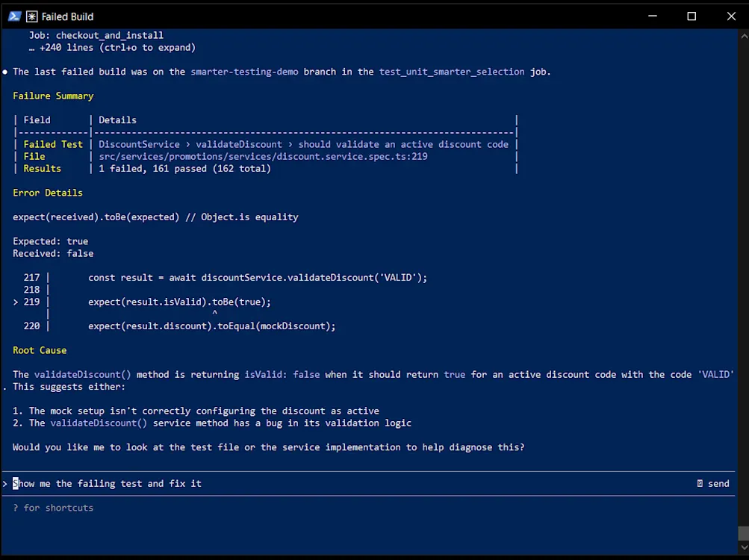Screen dimensions: 749x560
Task: Click the 'test_unit_smarter_selection' job name
Action: 451,72
